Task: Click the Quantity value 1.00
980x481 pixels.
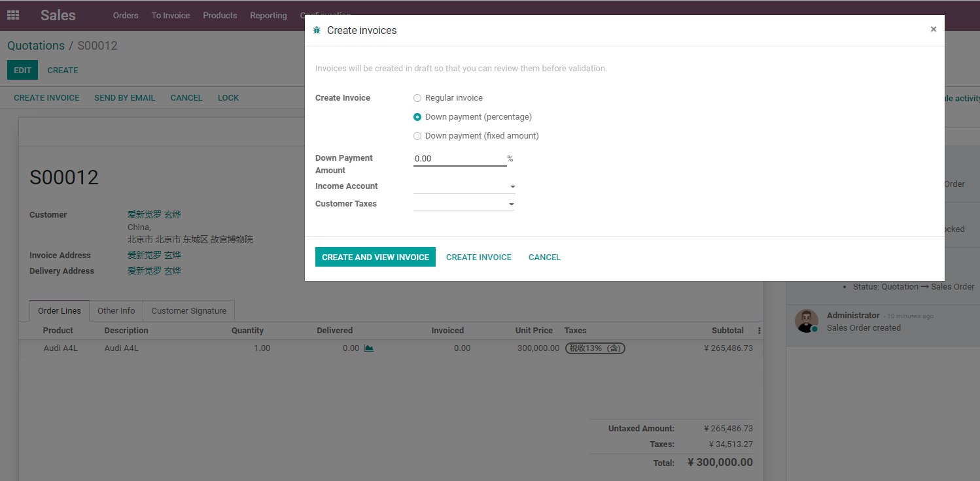Action: click(x=262, y=348)
